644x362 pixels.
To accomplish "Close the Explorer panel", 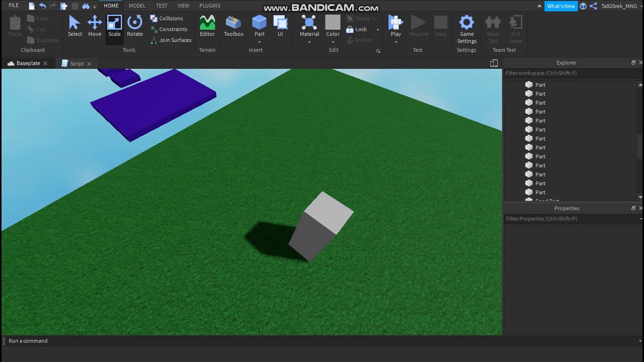I will coord(640,63).
